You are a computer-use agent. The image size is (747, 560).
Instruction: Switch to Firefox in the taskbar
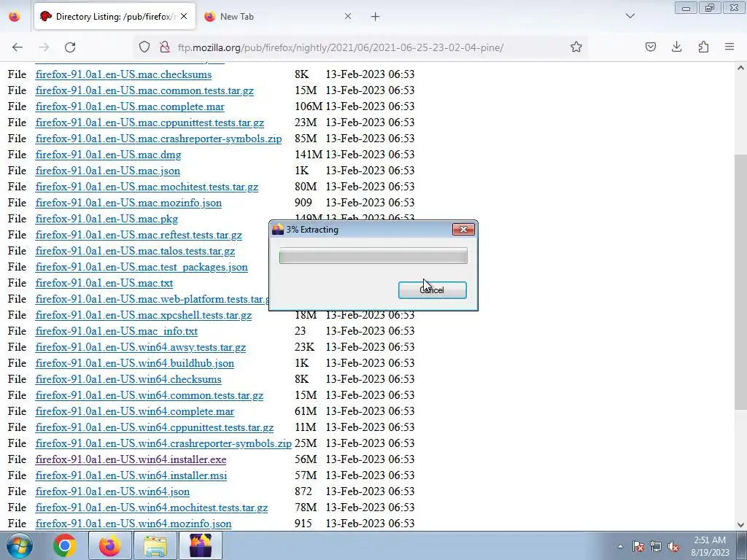[109, 545]
